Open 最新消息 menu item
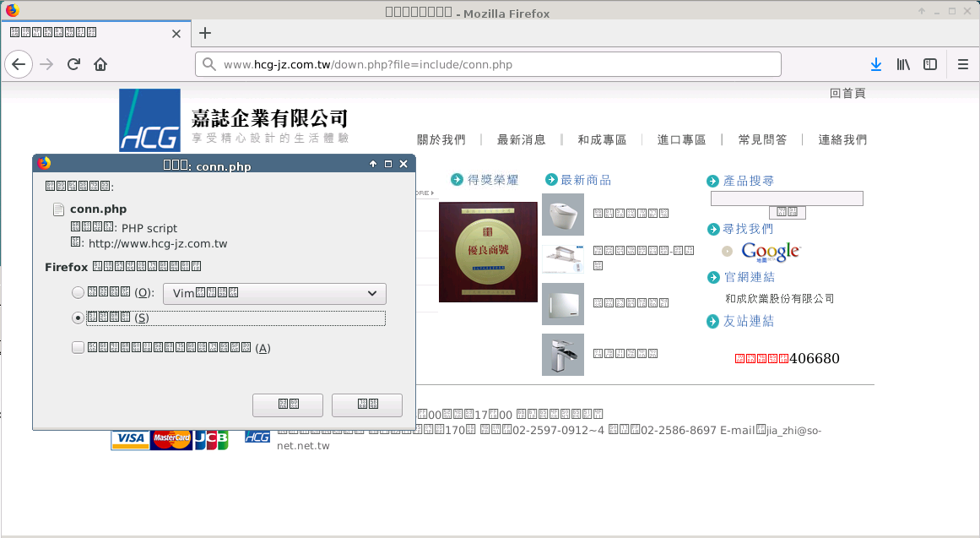 [522, 139]
